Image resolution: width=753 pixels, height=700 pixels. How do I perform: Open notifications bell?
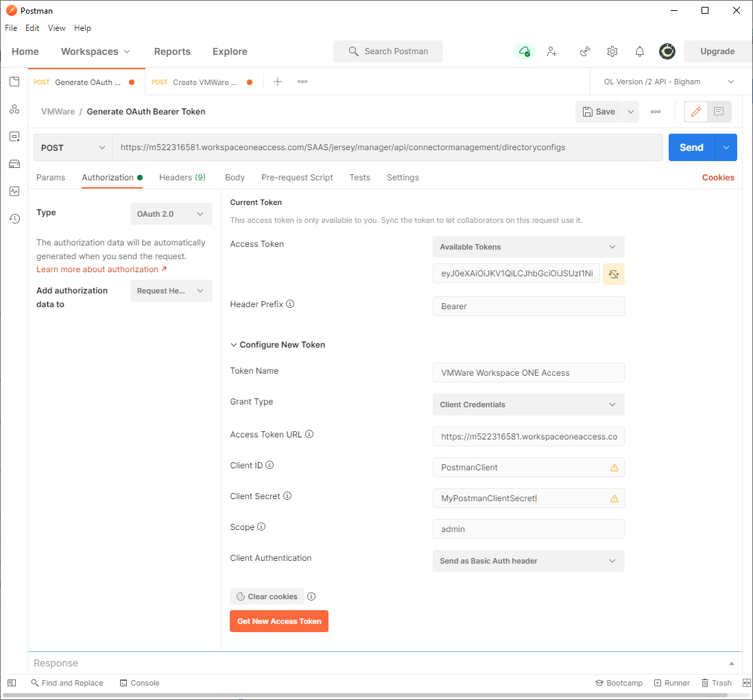click(x=639, y=51)
